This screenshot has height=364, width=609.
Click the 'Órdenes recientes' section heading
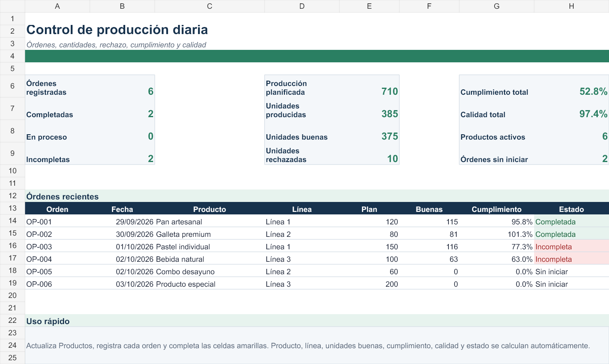click(62, 197)
